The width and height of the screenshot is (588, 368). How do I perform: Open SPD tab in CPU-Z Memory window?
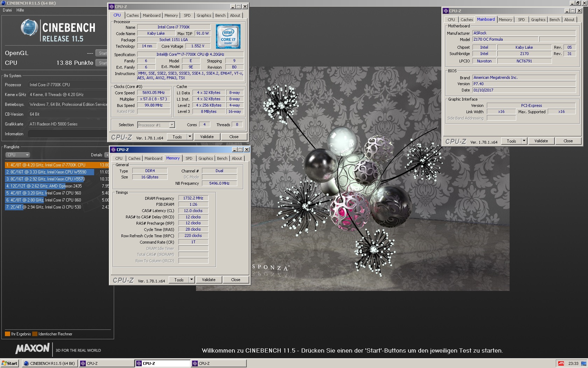[x=189, y=158]
